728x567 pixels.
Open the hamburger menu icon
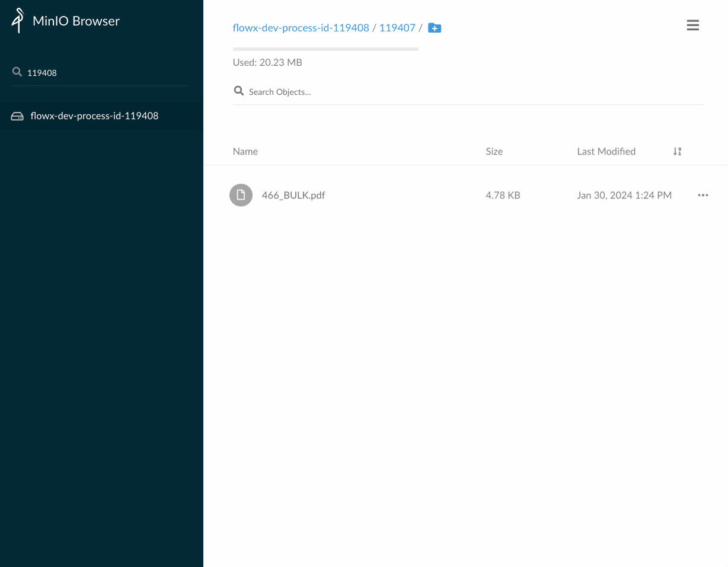692,25
